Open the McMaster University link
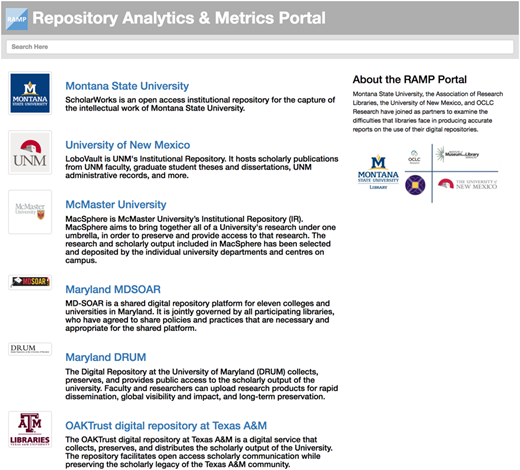This screenshot has width=520, height=470. click(116, 204)
